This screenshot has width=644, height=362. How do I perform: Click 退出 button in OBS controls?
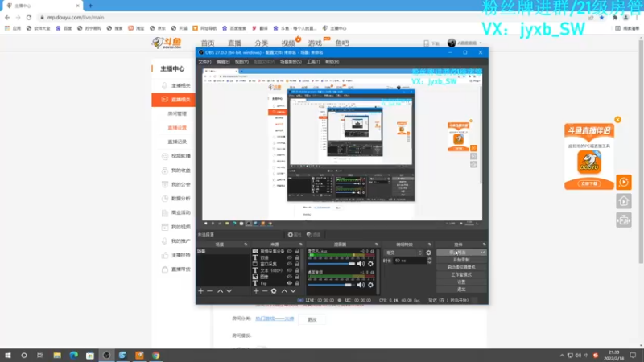461,290
